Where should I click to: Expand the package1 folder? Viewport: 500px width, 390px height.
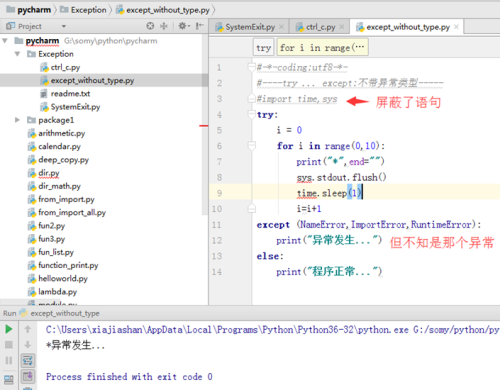click(x=17, y=120)
